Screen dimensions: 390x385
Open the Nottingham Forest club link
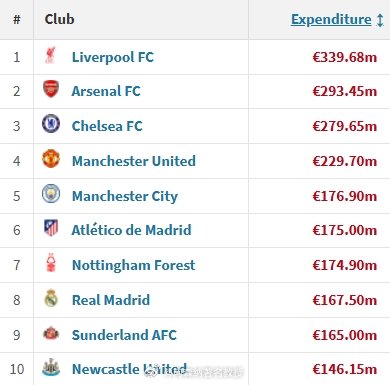(x=134, y=265)
